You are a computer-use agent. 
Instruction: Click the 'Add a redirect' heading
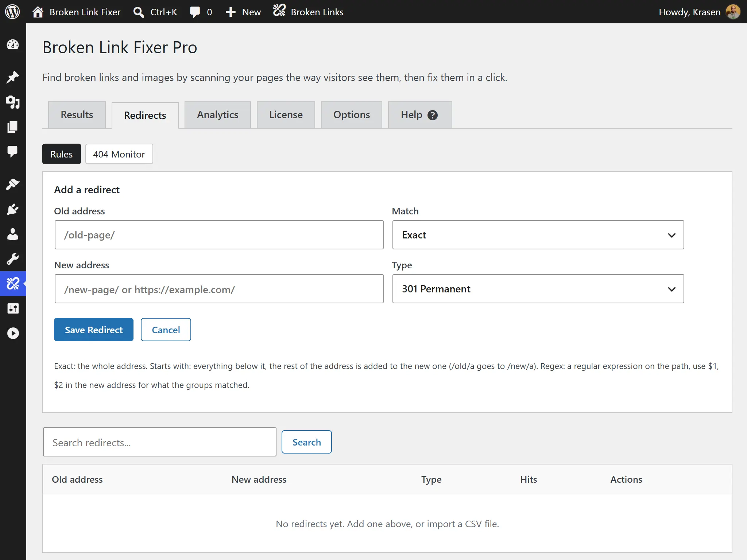click(x=87, y=190)
